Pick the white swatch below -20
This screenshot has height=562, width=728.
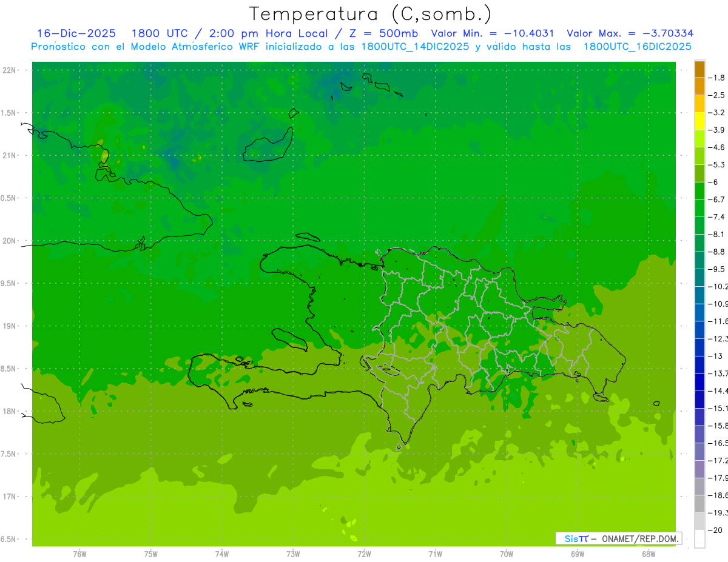tap(699, 538)
